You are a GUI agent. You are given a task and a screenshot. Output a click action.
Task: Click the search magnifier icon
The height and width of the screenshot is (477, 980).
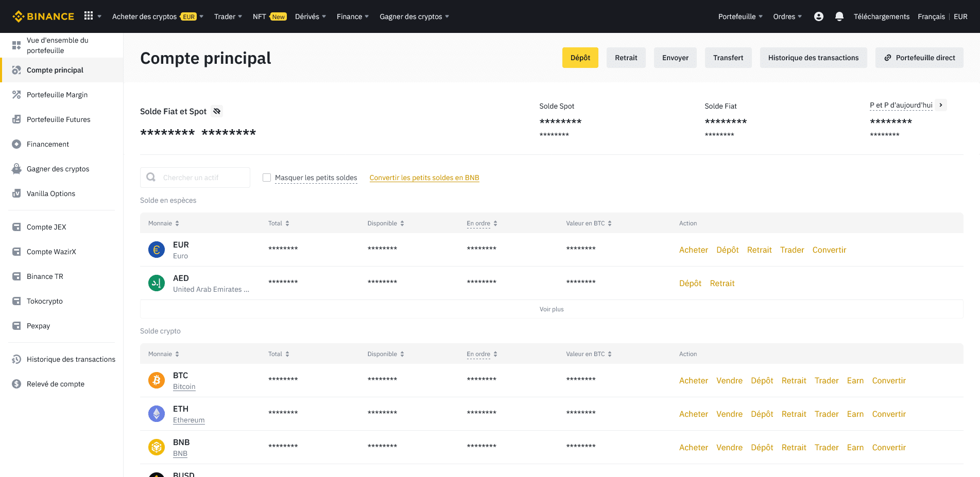(x=151, y=177)
